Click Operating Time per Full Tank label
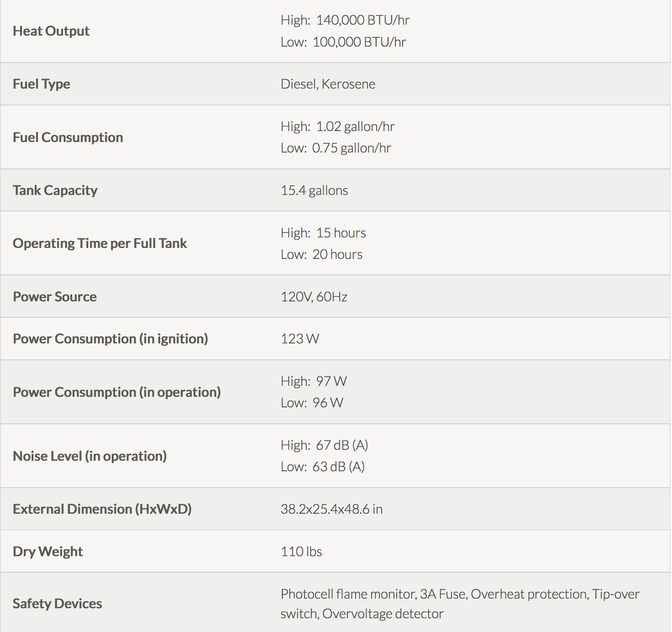The width and height of the screenshot is (672, 632). point(100,243)
